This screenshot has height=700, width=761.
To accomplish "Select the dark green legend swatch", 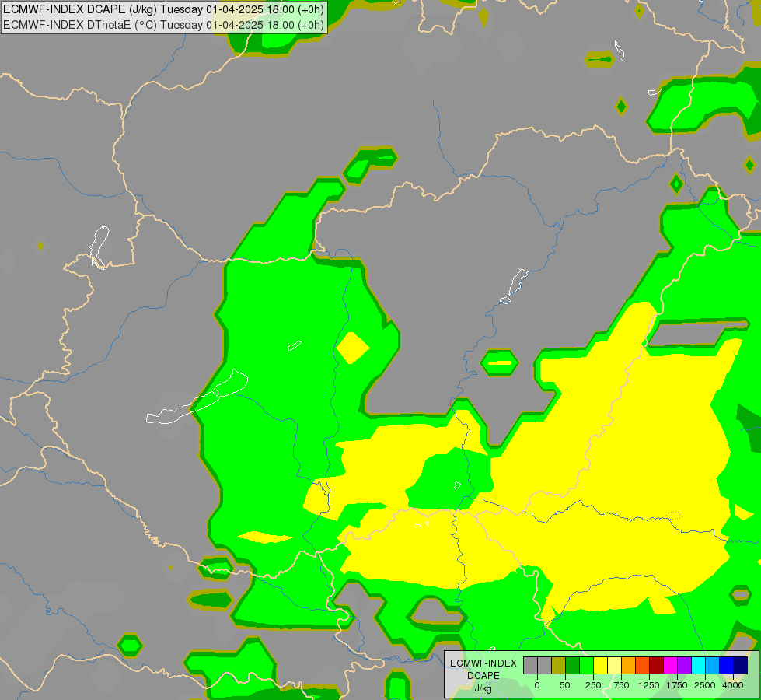I will click(x=573, y=666).
